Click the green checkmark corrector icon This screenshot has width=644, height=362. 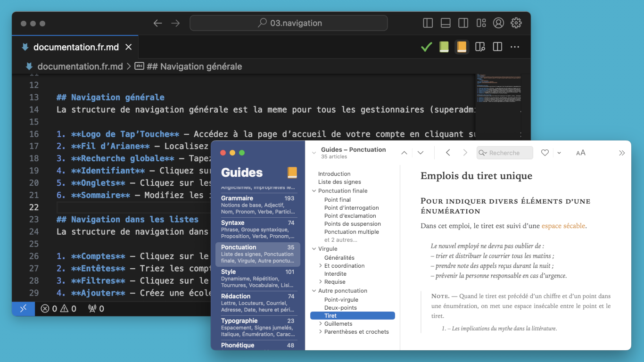click(x=426, y=47)
